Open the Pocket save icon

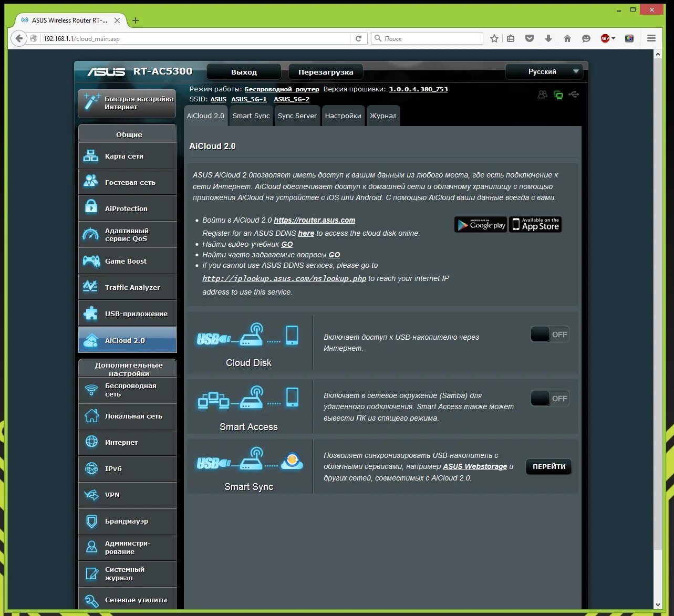coord(530,38)
